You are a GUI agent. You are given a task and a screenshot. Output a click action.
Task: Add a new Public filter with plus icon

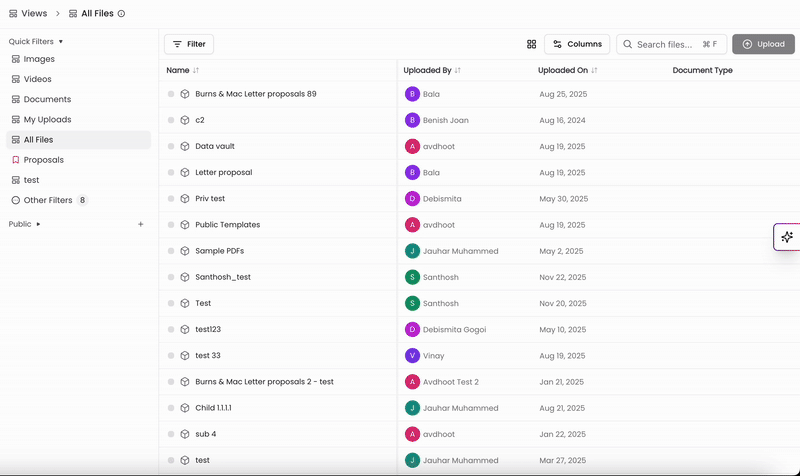[141, 224]
